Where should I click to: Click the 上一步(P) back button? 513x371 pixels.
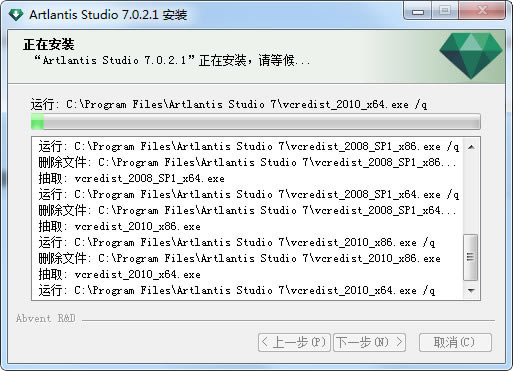tap(294, 342)
